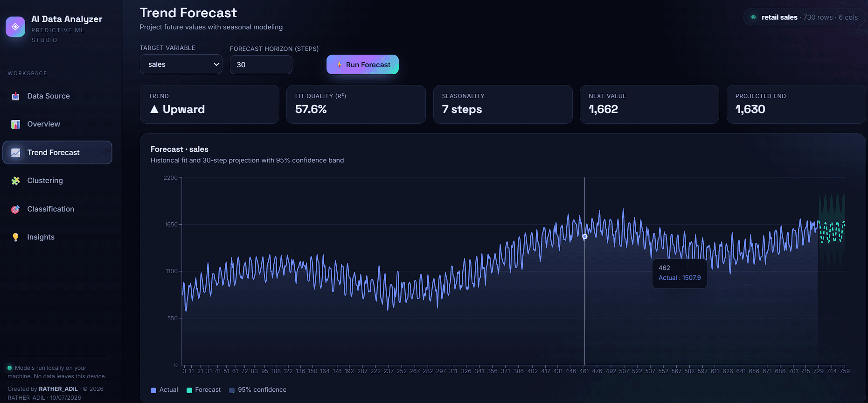Click the Projected End 1,630 figure
Image resolution: width=868 pixels, height=403 pixels.
pyautogui.click(x=750, y=109)
